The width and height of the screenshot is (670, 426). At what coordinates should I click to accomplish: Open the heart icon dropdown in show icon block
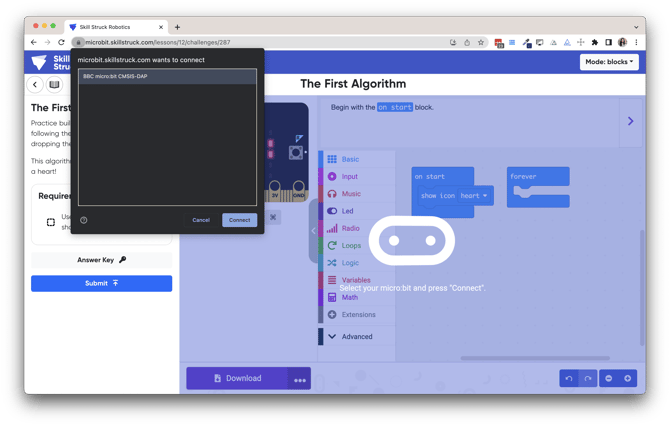click(x=473, y=196)
